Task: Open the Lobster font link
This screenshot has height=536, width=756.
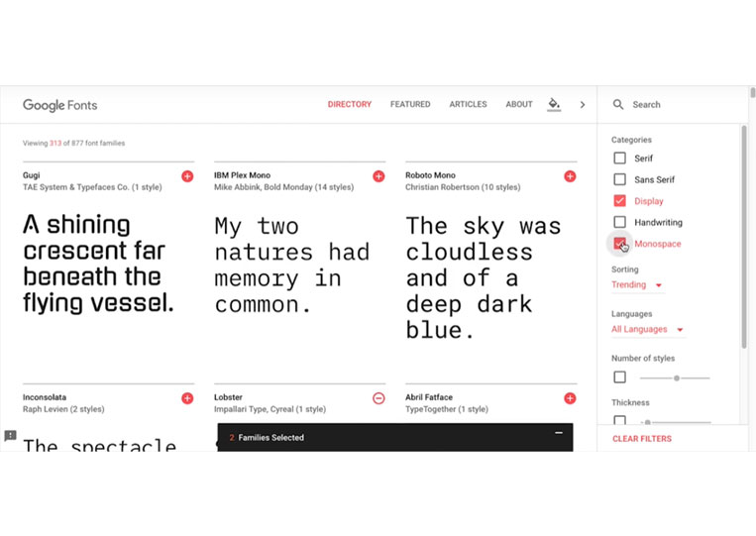Action: [228, 397]
